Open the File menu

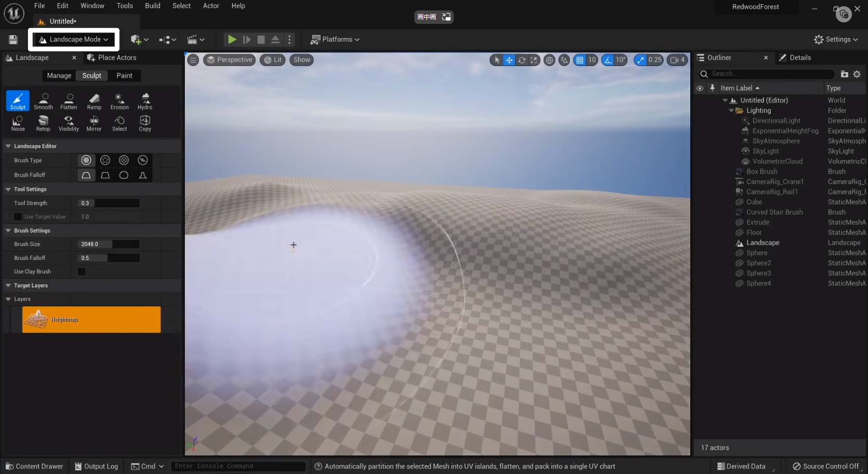(x=40, y=6)
